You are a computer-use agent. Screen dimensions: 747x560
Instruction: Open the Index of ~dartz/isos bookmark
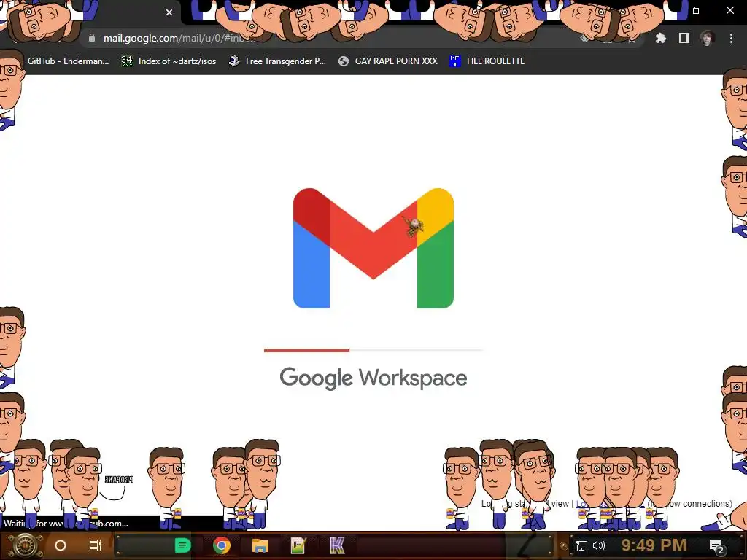tap(169, 61)
